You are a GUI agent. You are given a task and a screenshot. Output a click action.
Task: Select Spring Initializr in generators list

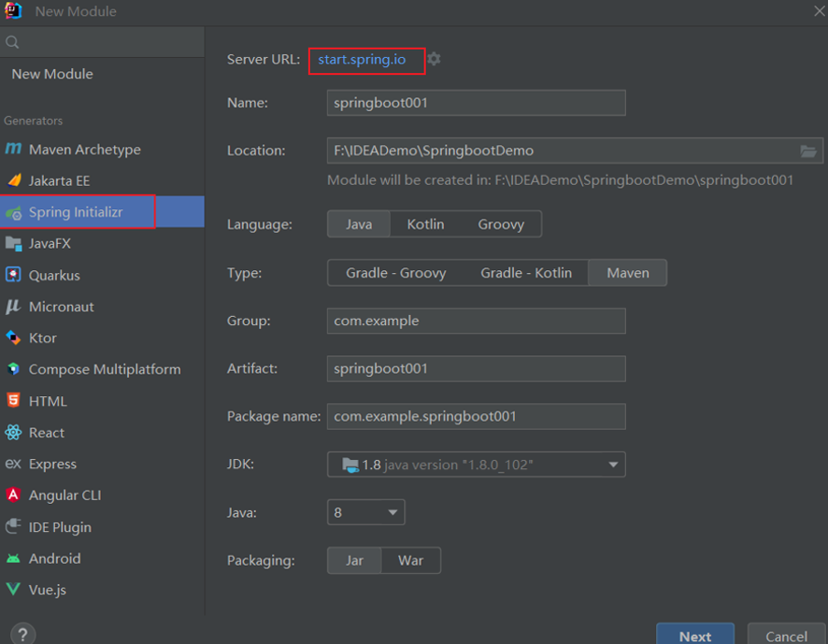(x=76, y=212)
